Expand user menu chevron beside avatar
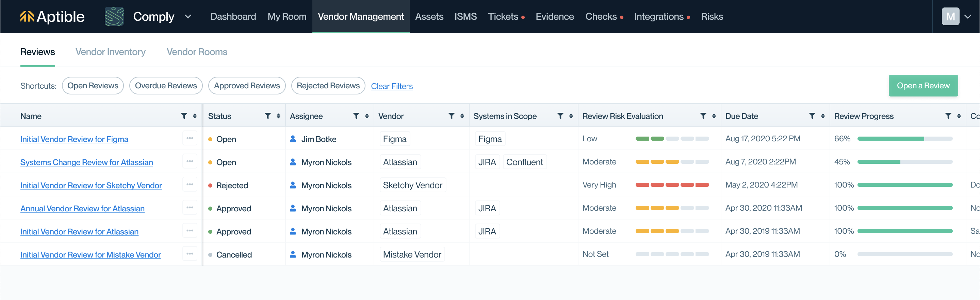The image size is (980, 300). click(x=968, y=17)
